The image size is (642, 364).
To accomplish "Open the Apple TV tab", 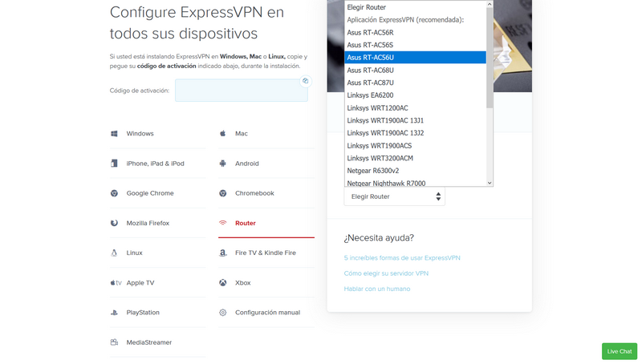I will (x=157, y=282).
